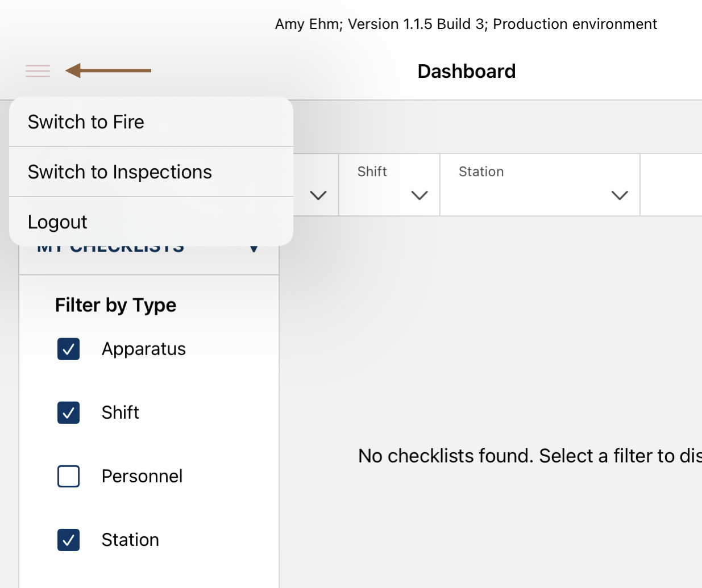The width and height of the screenshot is (702, 588).
Task: Uncheck the Apparatus filter checkbox
Action: click(69, 349)
